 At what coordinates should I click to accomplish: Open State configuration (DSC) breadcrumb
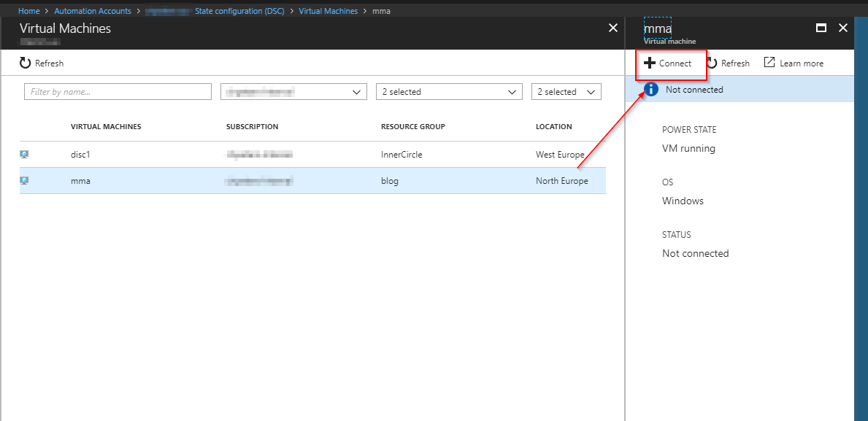[239, 11]
